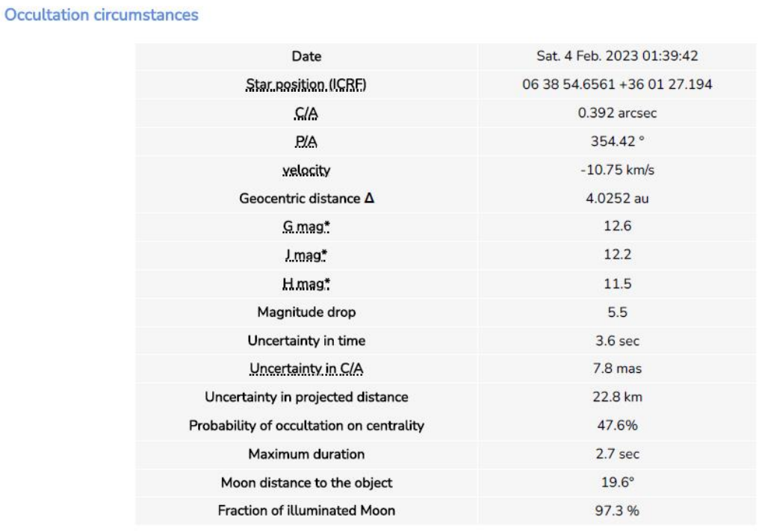The width and height of the screenshot is (762, 532).
Task: Click the H mag* label
Action: pos(306,283)
